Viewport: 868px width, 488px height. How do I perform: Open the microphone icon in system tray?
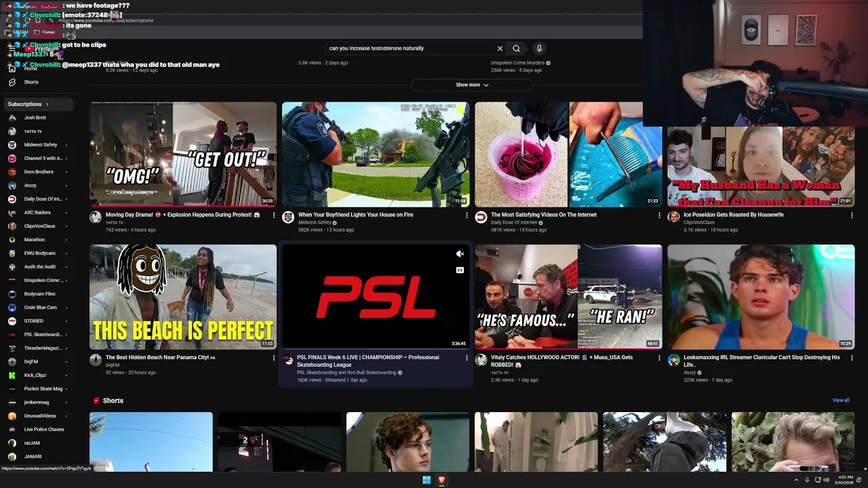(808, 480)
